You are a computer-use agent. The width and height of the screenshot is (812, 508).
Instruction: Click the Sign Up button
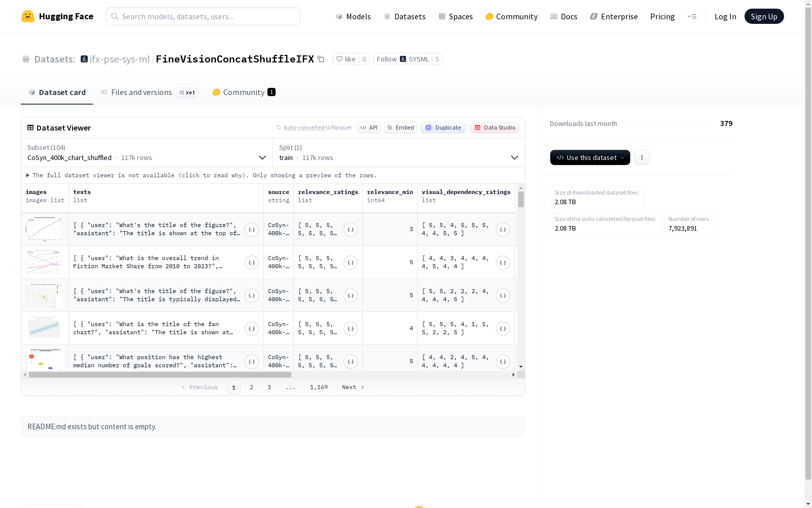pyautogui.click(x=764, y=16)
